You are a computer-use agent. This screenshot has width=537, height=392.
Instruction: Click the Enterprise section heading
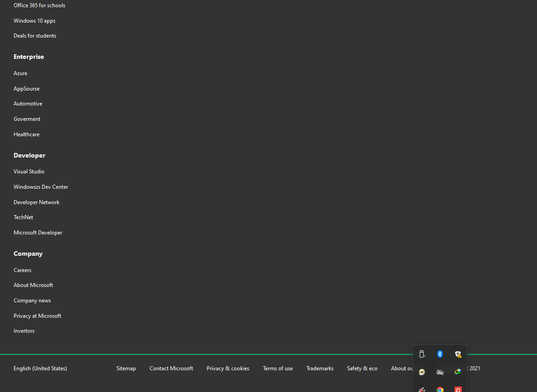pyautogui.click(x=29, y=57)
